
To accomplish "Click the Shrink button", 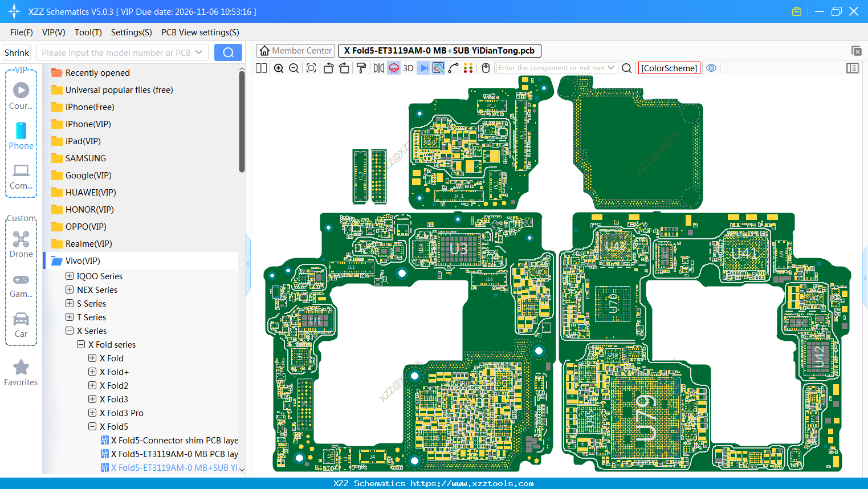I will point(17,52).
